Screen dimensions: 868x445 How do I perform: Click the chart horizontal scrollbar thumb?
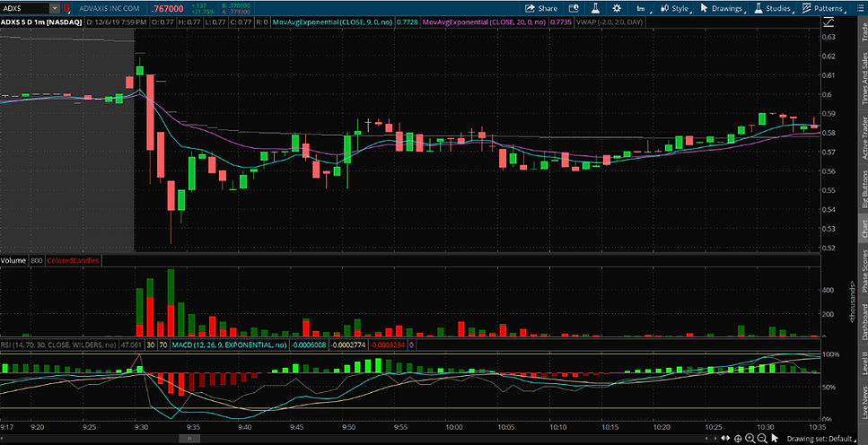tap(189, 438)
